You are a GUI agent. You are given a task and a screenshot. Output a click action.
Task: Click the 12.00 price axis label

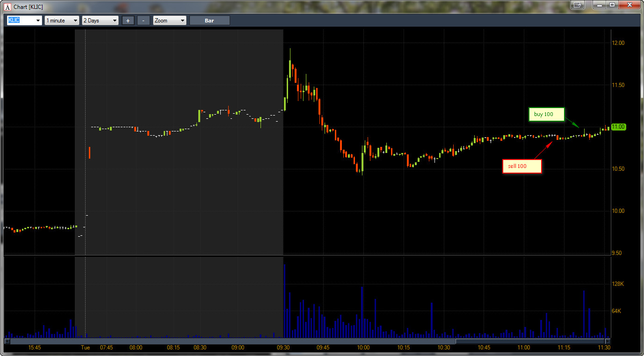(618, 43)
